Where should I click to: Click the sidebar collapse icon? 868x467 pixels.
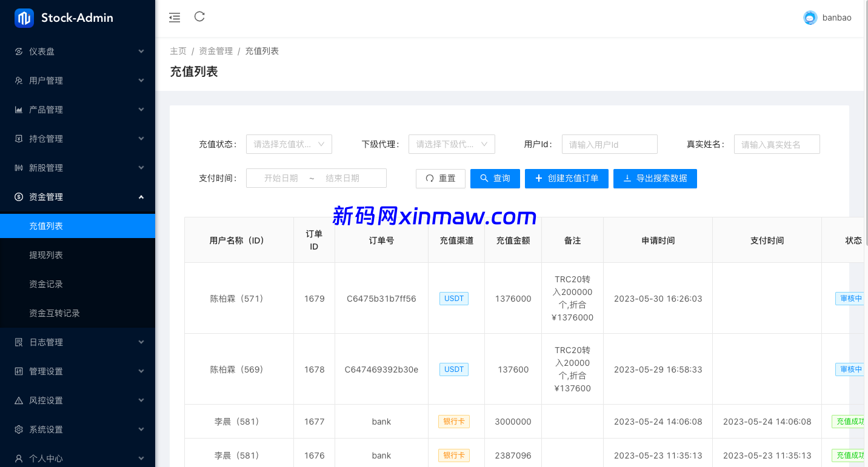pos(175,18)
